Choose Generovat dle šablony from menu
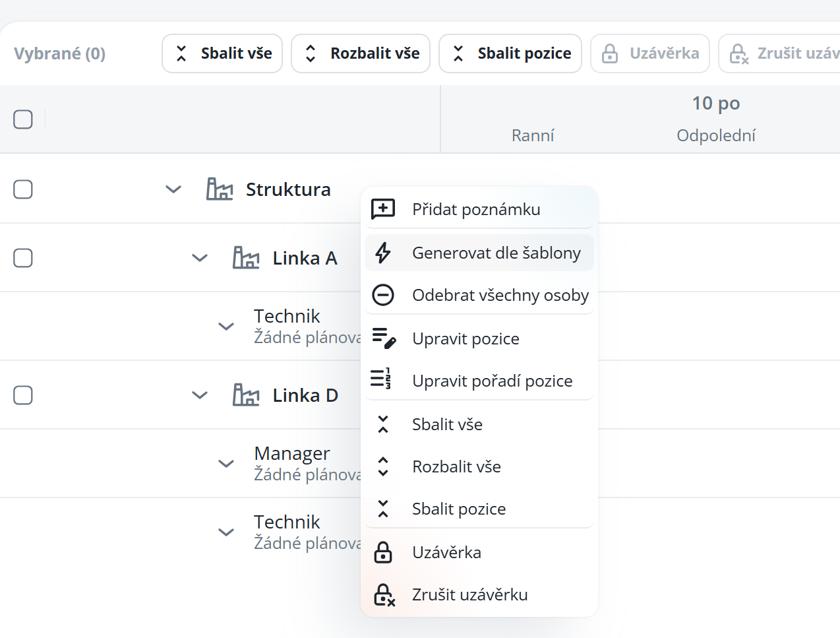Screen dimensions: 840x638 (496, 253)
